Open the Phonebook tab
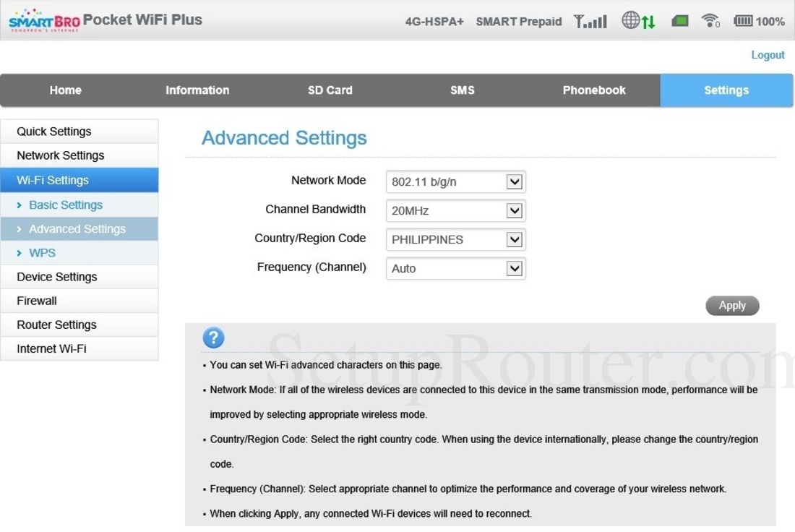The width and height of the screenshot is (795, 532). point(594,90)
